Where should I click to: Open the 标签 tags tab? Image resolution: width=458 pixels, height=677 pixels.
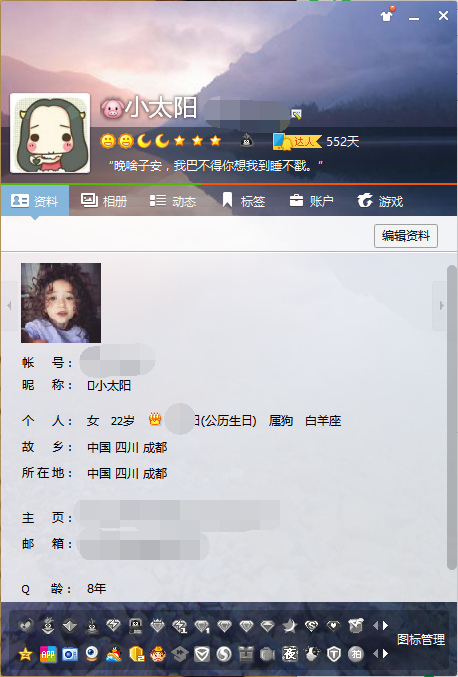point(243,201)
